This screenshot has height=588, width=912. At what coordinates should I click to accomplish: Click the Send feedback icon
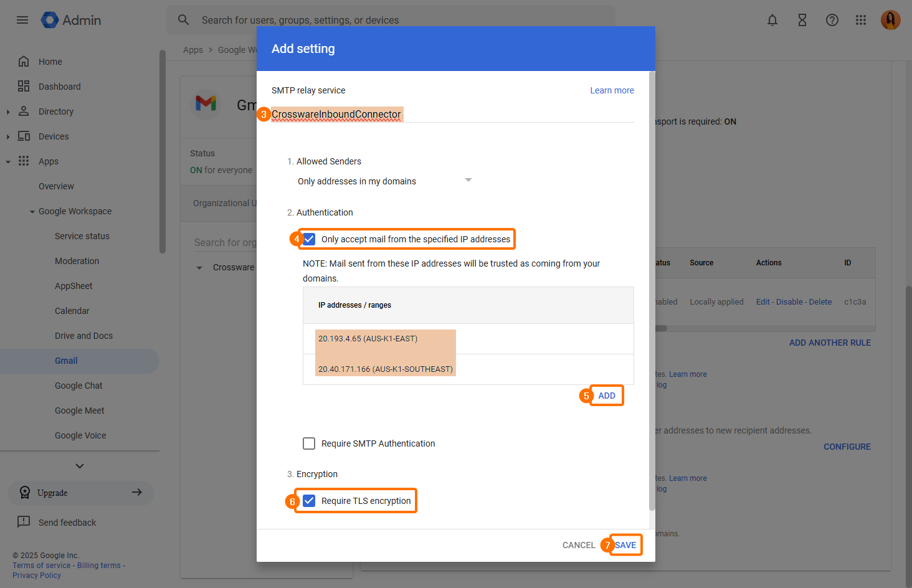point(24,522)
